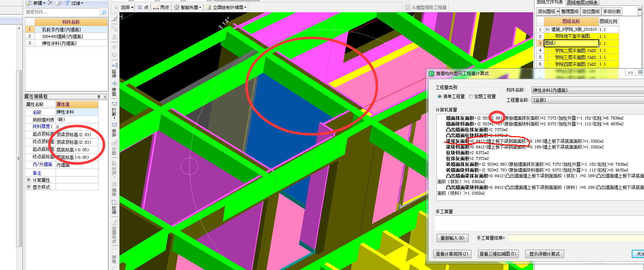Switch to the 图纸楼层对照表 tab

[x=582, y=2]
